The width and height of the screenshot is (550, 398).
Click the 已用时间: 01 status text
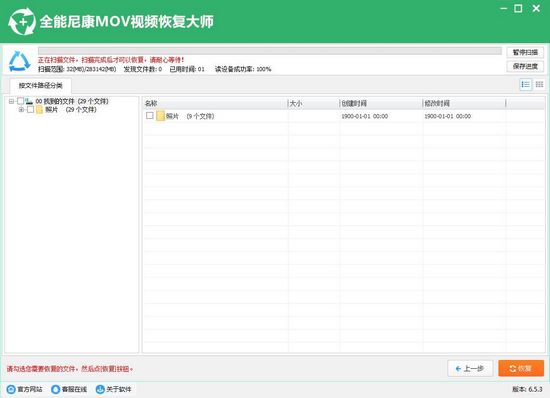coord(187,69)
